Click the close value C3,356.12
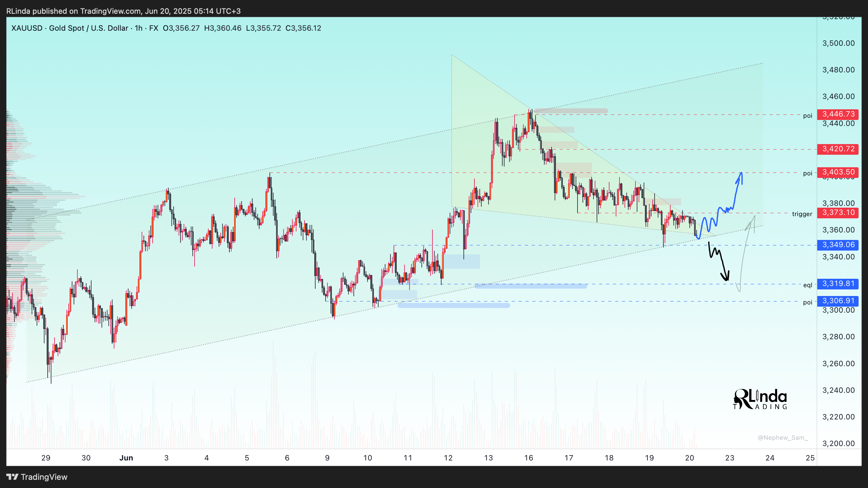 tap(303, 28)
